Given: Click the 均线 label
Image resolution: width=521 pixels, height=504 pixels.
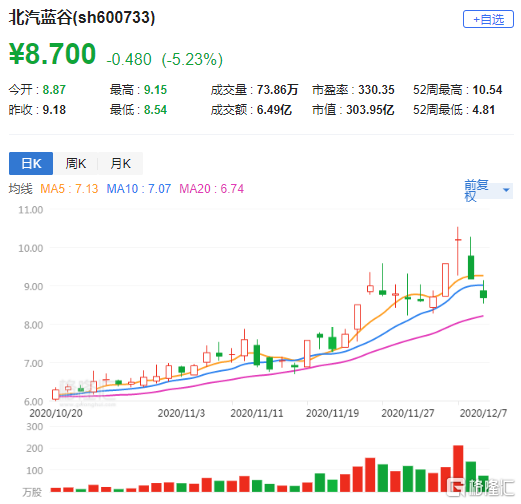Looking at the screenshot, I should pos(20,189).
